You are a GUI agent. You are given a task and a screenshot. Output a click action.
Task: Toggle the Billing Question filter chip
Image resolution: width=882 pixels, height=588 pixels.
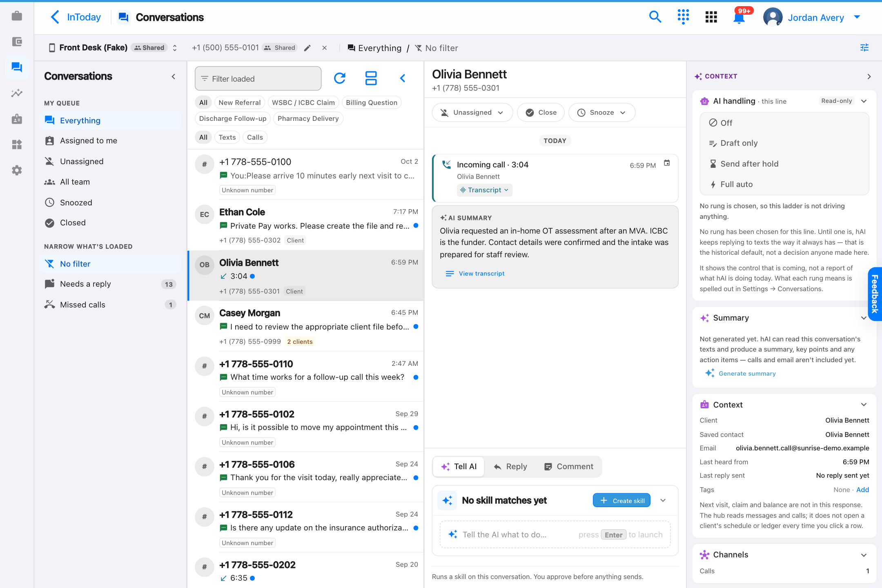pos(372,102)
